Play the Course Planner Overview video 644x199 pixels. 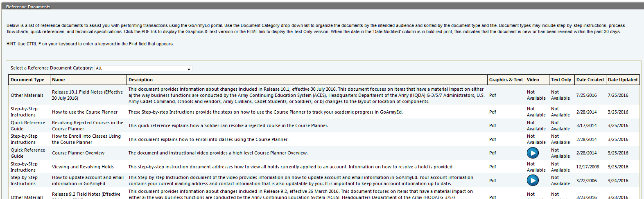pos(533,153)
